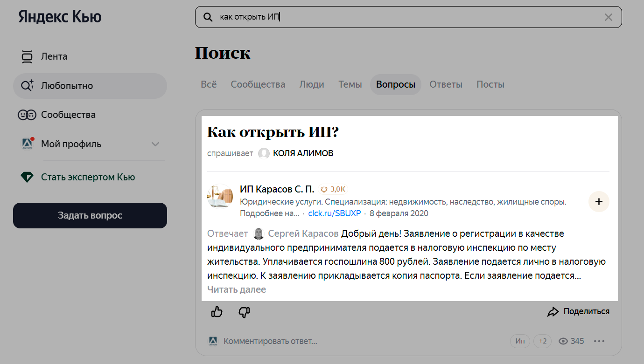Clear the search field with X

pyautogui.click(x=609, y=17)
